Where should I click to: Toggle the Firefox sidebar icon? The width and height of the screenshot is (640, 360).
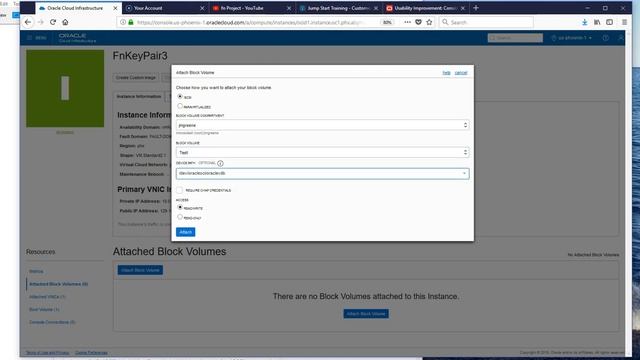pyautogui.click(x=609, y=22)
